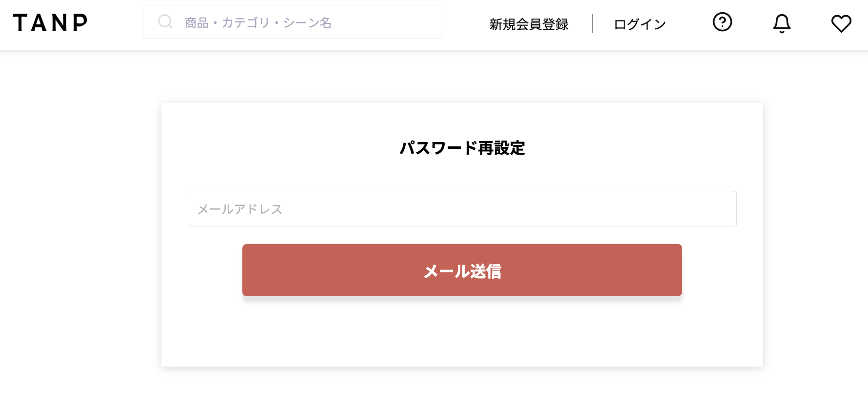
Task: Click the email address entry box
Action: point(462,209)
